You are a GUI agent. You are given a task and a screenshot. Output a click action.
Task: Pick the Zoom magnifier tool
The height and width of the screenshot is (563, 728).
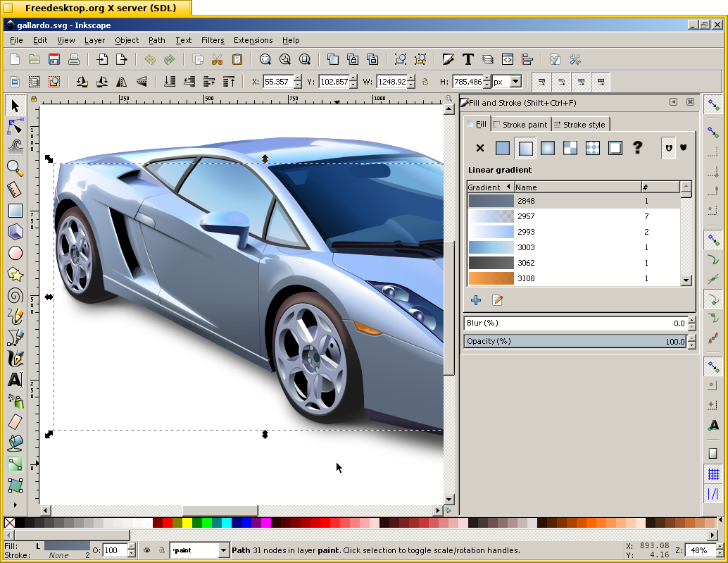(x=15, y=168)
